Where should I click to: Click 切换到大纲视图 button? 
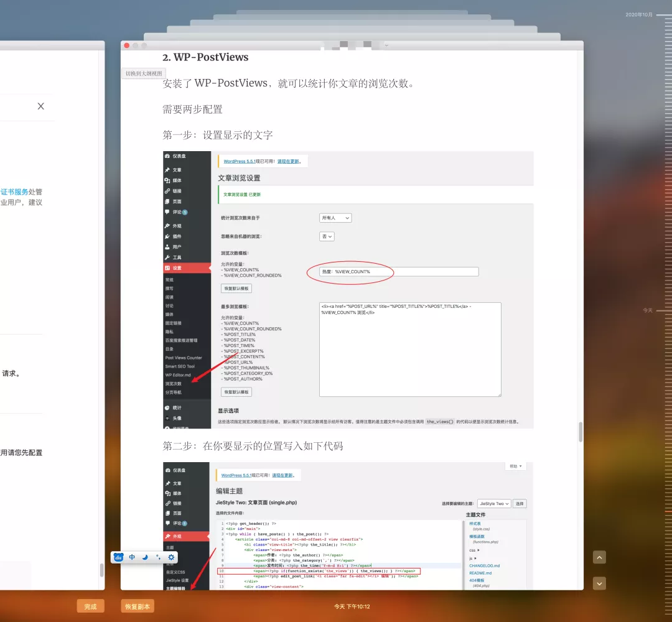(x=144, y=73)
